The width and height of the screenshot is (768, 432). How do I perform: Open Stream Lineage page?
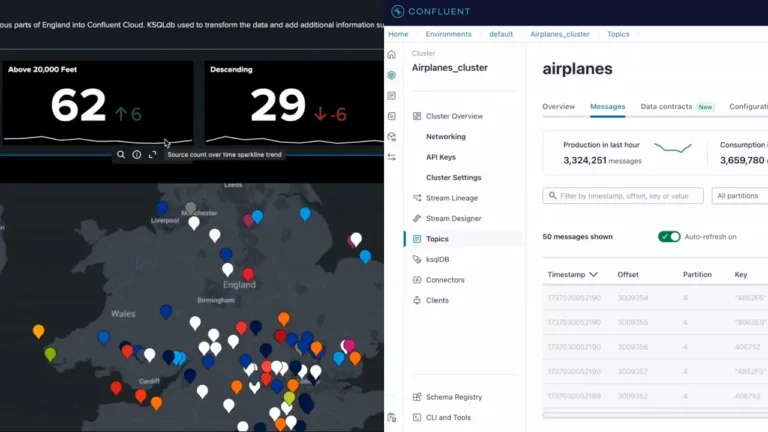(452, 198)
